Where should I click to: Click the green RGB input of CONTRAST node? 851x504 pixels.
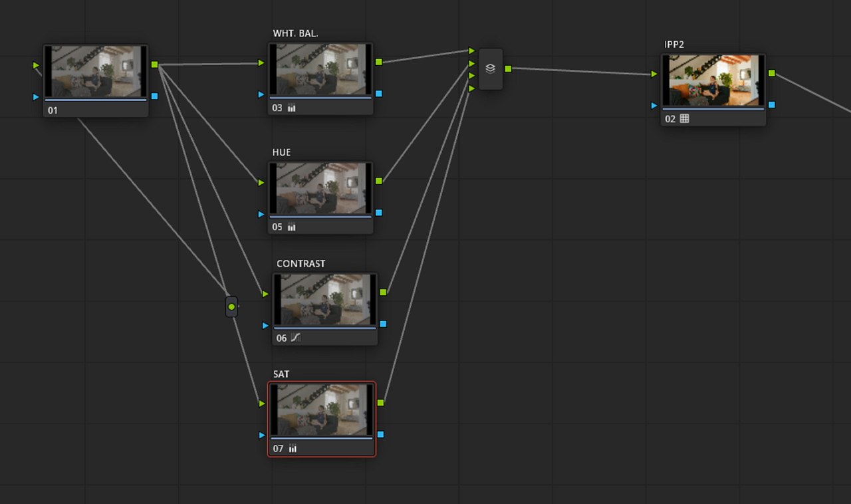click(266, 293)
